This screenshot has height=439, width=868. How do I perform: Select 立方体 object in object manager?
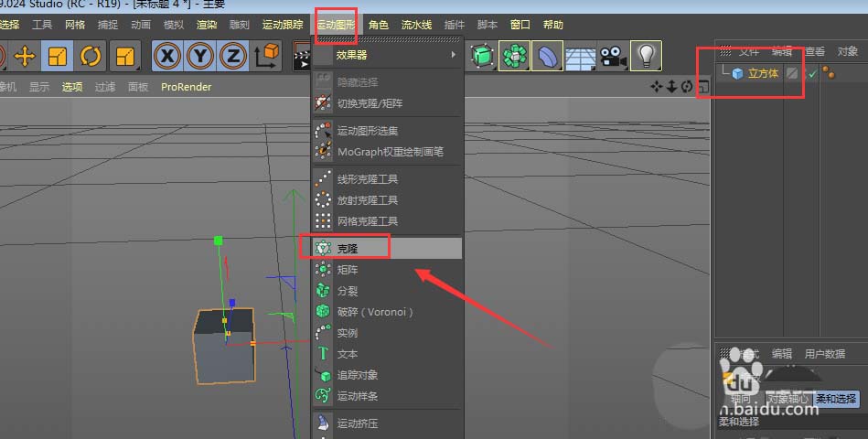tap(763, 73)
